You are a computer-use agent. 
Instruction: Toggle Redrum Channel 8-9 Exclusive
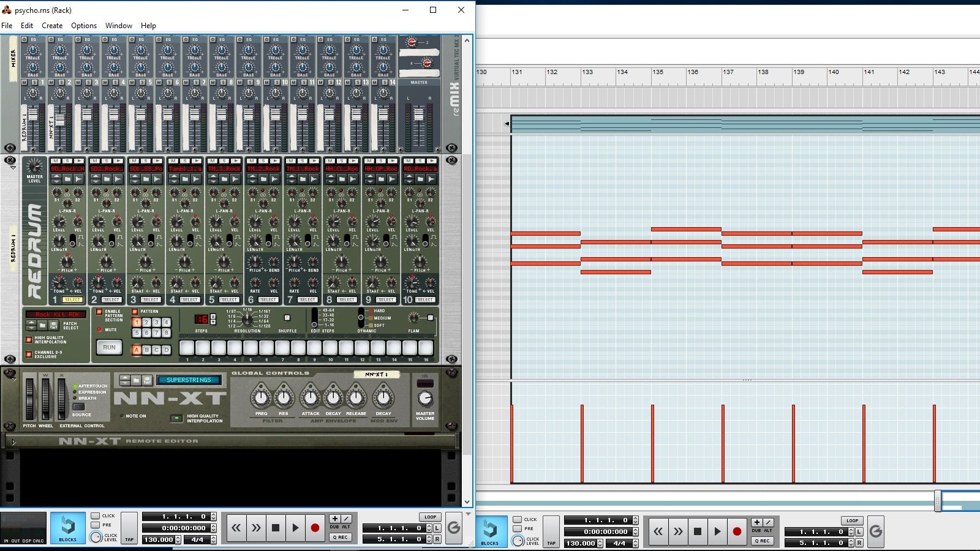28,354
